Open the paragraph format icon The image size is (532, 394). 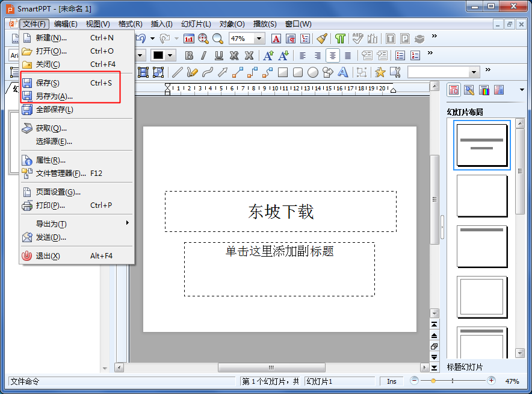tap(291, 39)
